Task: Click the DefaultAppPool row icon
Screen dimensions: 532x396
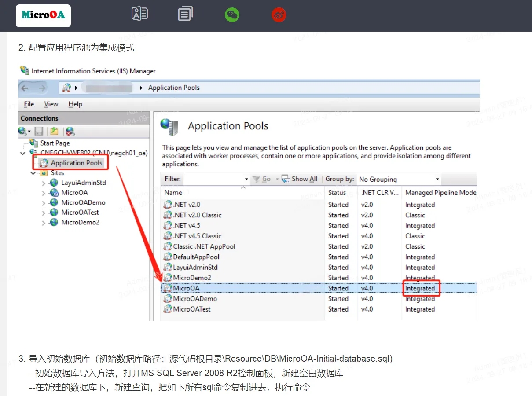Action: pos(167,257)
